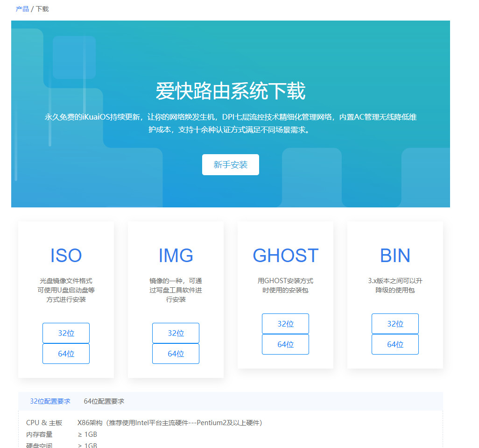The height and width of the screenshot is (448, 479).
Task: Click the 光盘镜像文件格式 ISO description
Action: point(66,290)
